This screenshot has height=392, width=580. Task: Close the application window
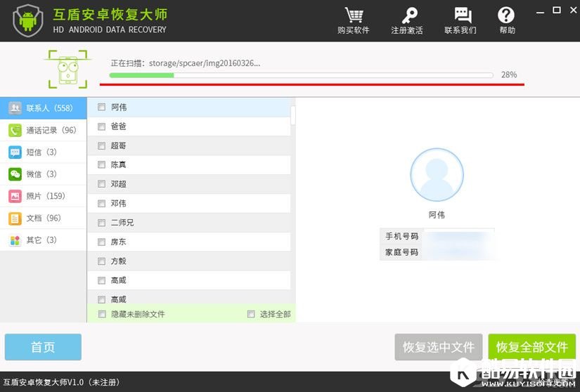pyautogui.click(x=573, y=11)
